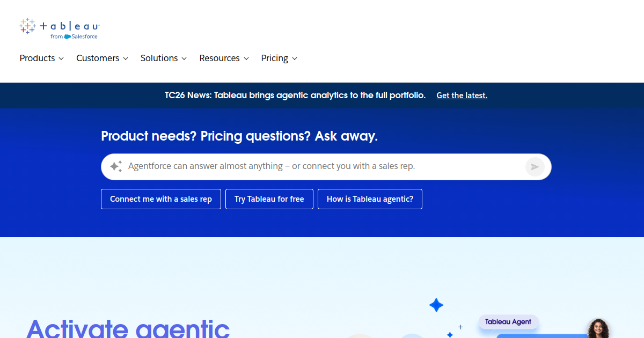Expand the chevron next to Solutions
644x338 pixels.
(x=184, y=58)
